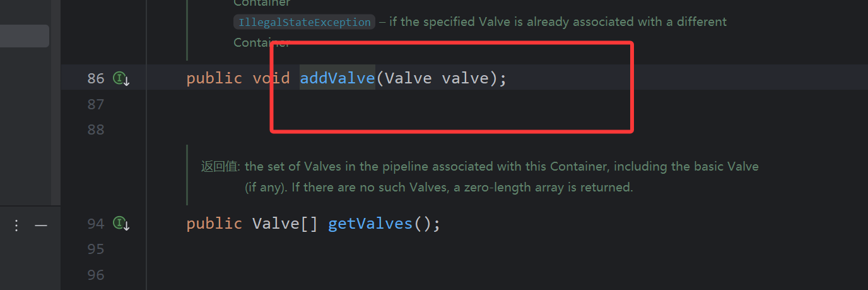Hide the tool window with minimize dash
868x290 pixels.
(x=41, y=226)
